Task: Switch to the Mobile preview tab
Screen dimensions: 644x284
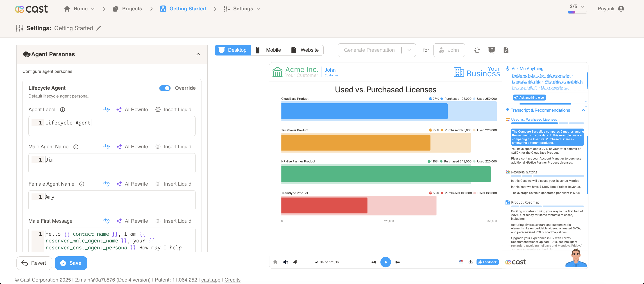Action: point(268,50)
